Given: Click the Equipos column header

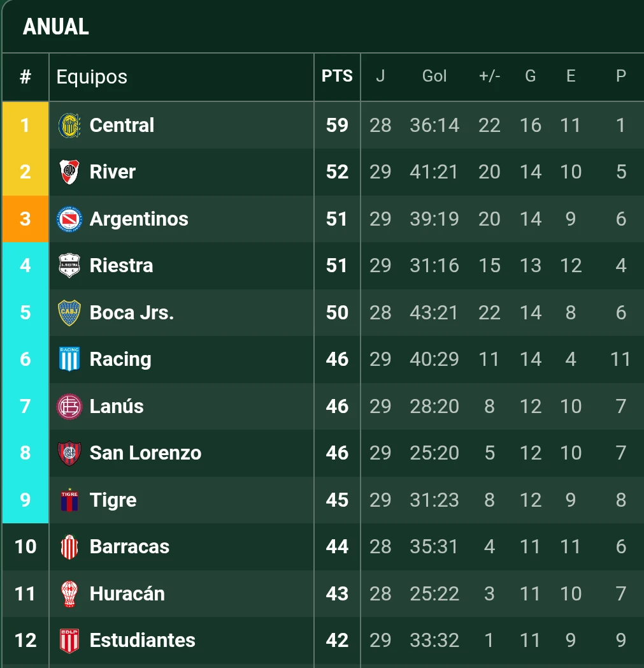Looking at the screenshot, I should (x=92, y=77).
